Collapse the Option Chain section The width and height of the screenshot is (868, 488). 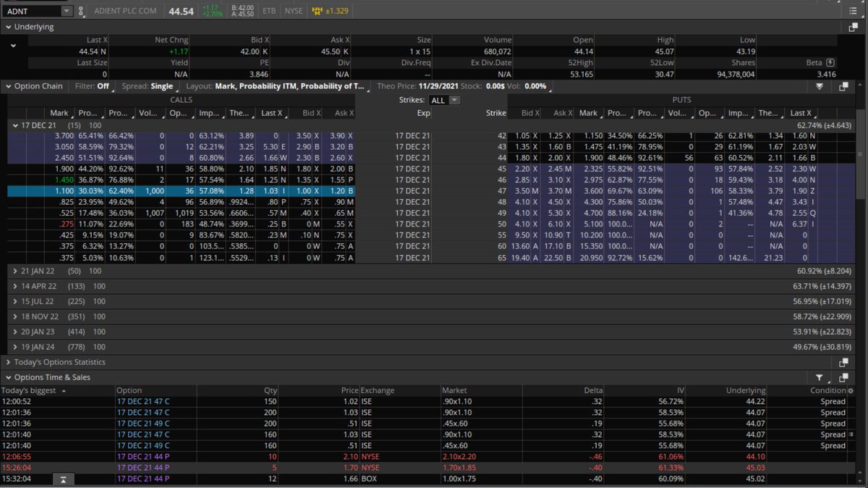pos(8,86)
